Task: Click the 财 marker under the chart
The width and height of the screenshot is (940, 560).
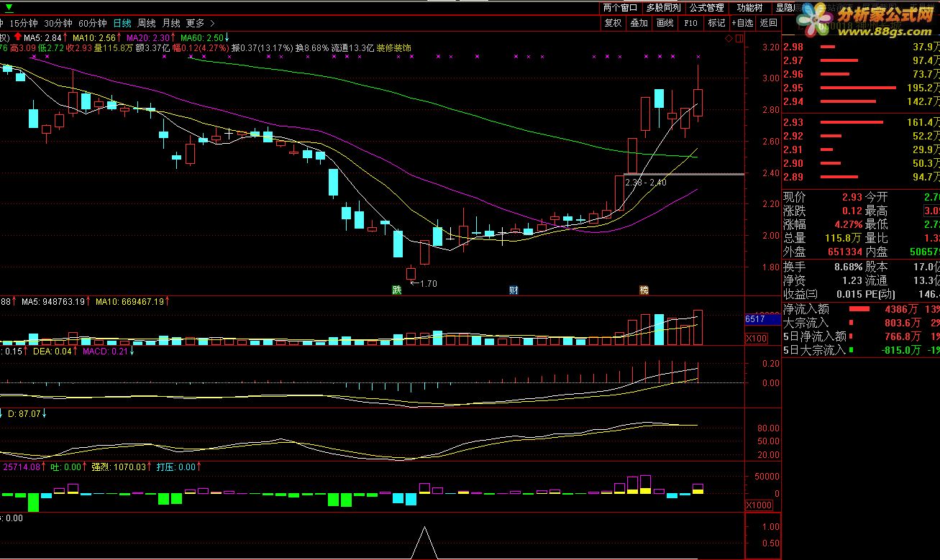Action: (x=514, y=290)
